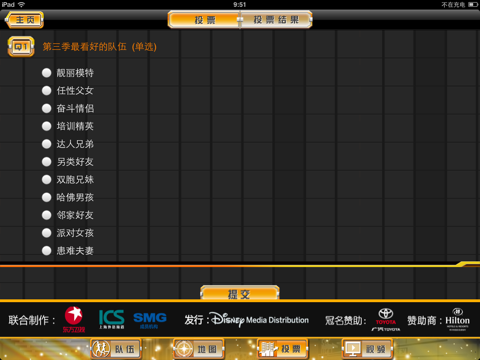Image resolution: width=480 pixels, height=360 pixels.
Task: Open the 地图 map icon in the bottom bar
Action: (x=199, y=349)
